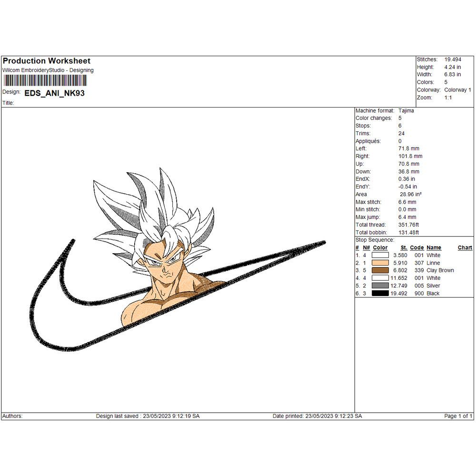This screenshot has height=476, width=476.
Task: Click the Name column header
Action: pyautogui.click(x=434, y=248)
